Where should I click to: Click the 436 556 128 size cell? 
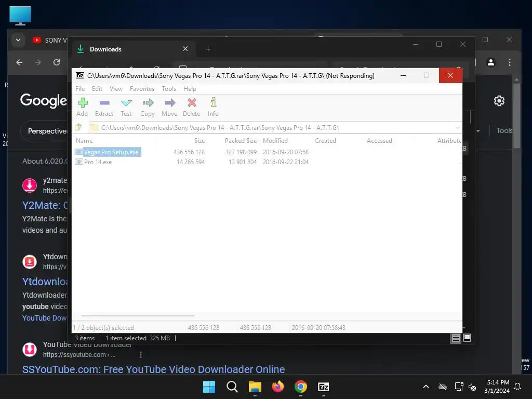click(x=189, y=152)
